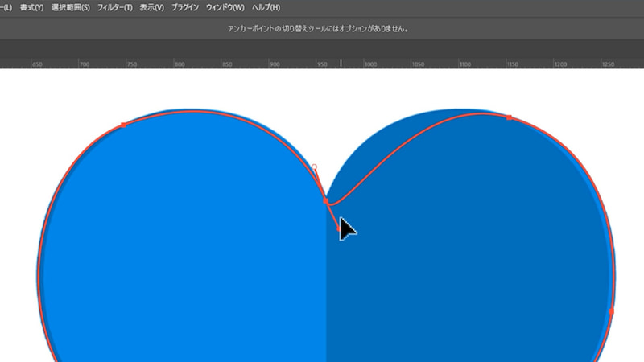Image resolution: width=644 pixels, height=362 pixels.
Task: Open the 選択範囲(S) menu
Action: 70,7
